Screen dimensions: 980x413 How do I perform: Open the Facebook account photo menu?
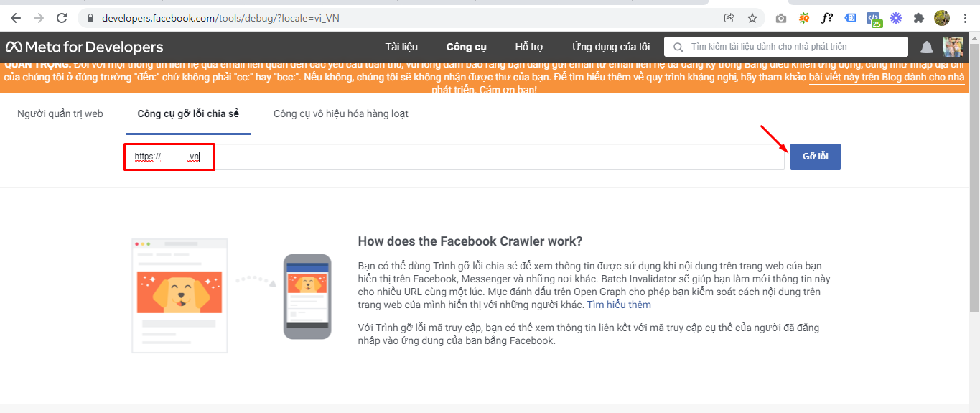pyautogui.click(x=953, y=47)
